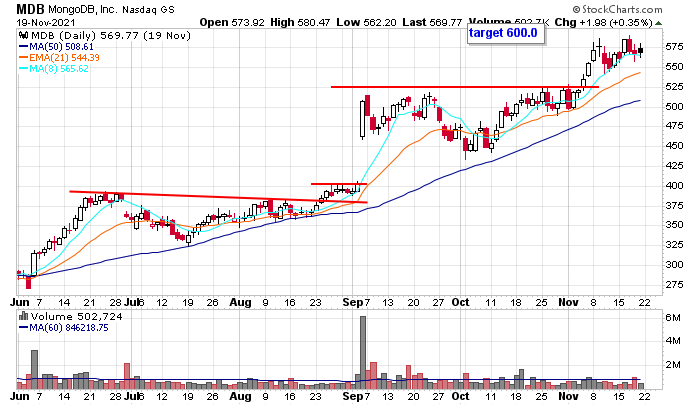Click the 400 price axis label

[x=674, y=185]
